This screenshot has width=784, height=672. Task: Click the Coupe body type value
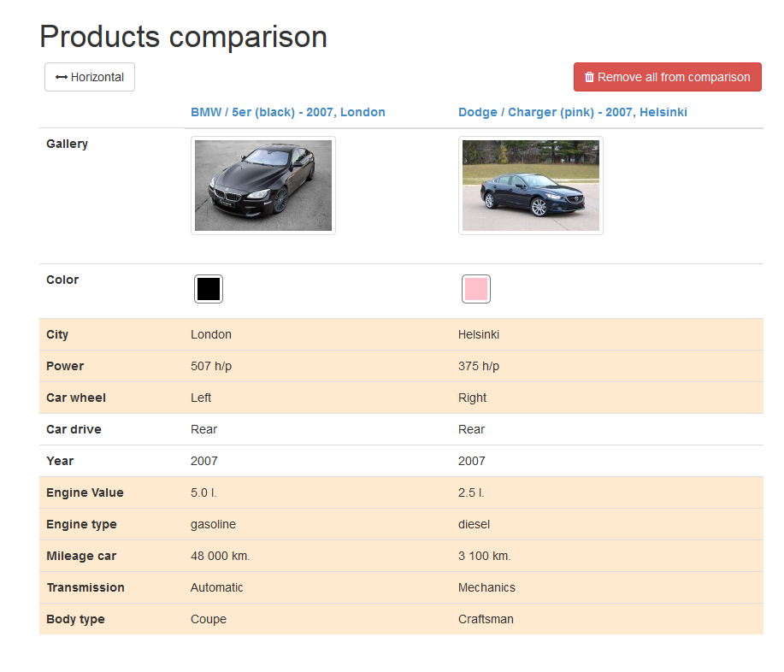[x=209, y=619]
